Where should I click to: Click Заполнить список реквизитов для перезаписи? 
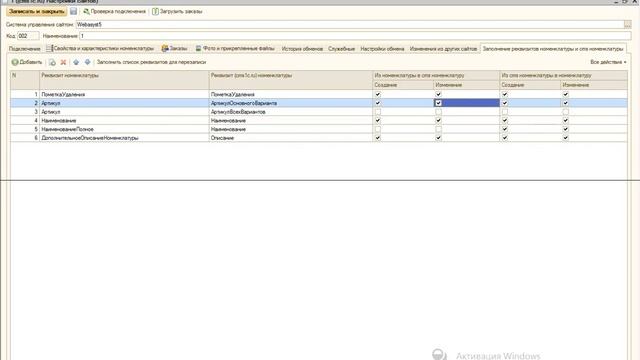point(151,62)
